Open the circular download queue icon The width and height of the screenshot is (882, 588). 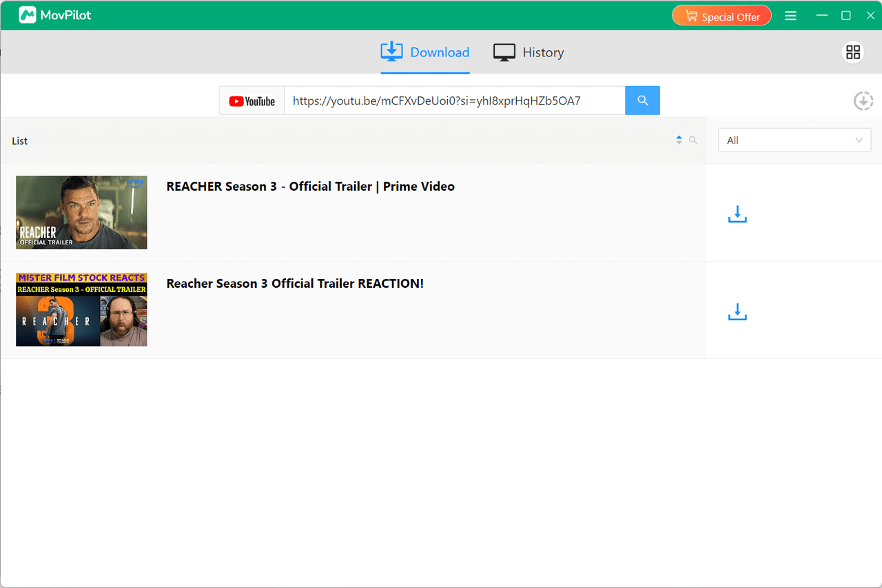[x=863, y=101]
